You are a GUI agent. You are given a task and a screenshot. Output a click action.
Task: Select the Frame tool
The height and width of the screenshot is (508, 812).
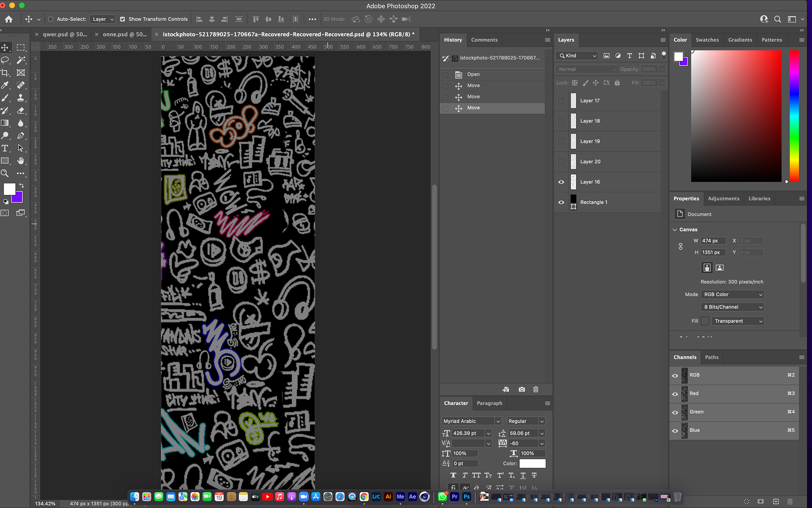point(21,73)
